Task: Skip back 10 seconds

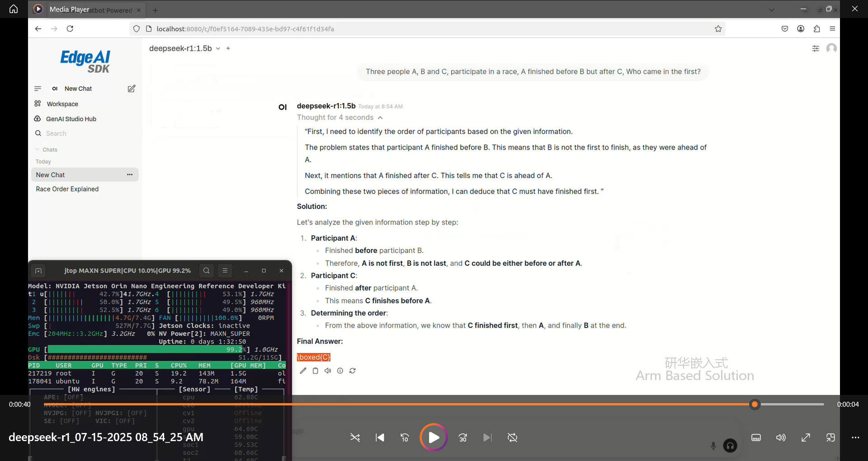Action: point(405,437)
